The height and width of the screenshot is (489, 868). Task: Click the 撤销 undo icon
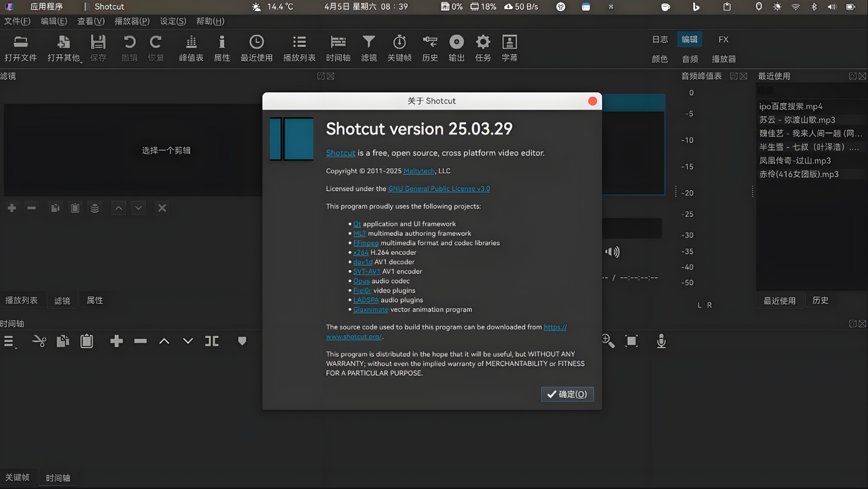[x=128, y=47]
